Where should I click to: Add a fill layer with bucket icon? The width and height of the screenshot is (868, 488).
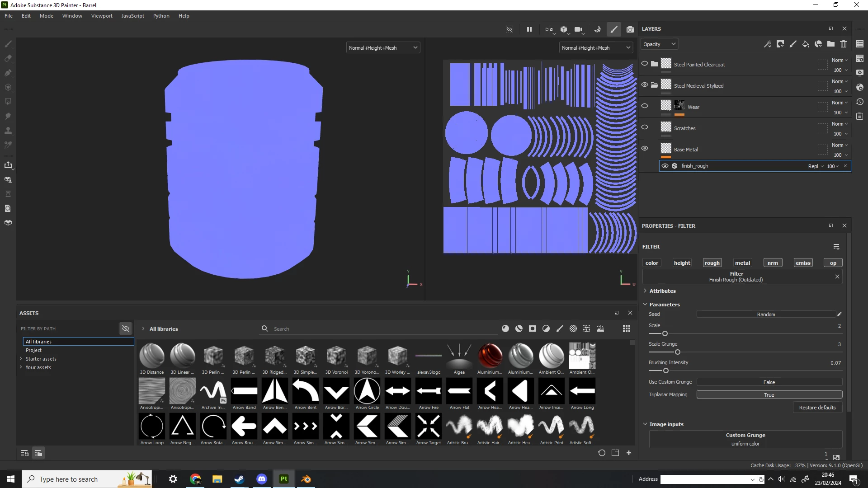806,44
